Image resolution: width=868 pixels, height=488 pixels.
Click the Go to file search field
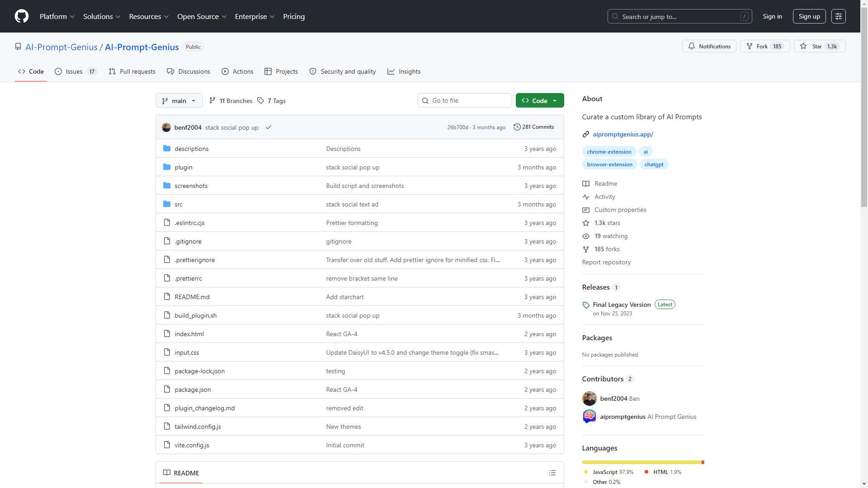point(465,100)
